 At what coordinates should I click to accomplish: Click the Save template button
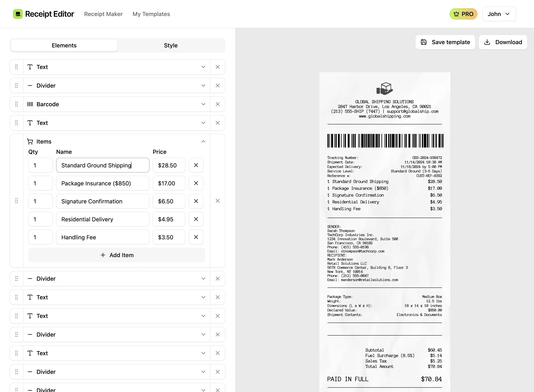445,42
